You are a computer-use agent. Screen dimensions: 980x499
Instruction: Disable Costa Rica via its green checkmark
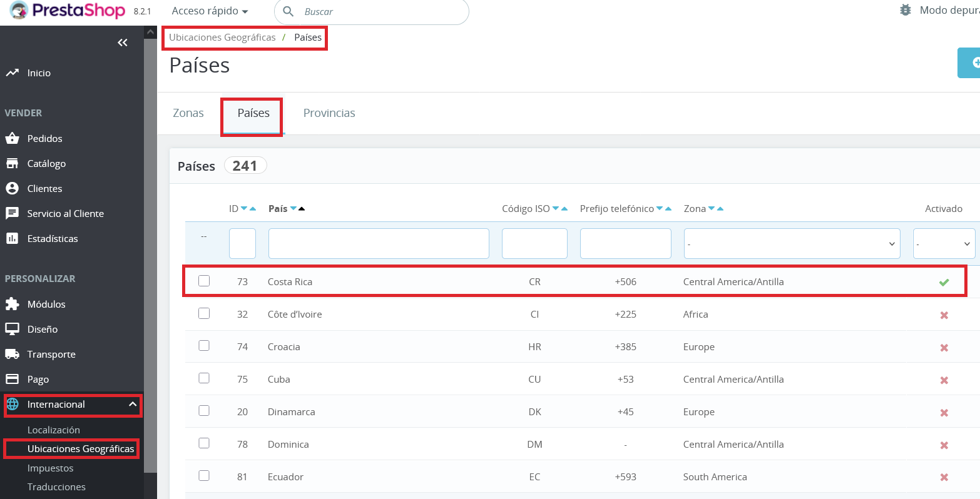[x=944, y=282]
